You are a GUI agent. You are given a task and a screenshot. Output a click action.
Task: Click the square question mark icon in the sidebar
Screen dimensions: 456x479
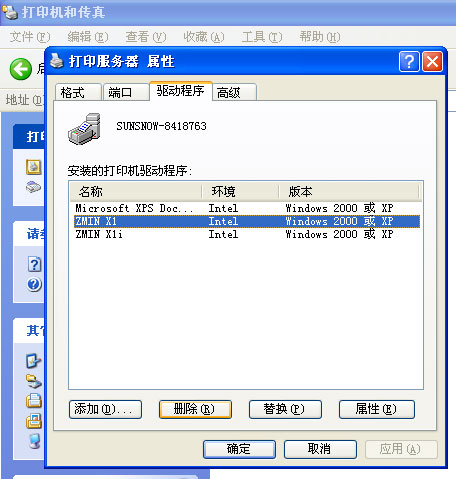[34, 264]
